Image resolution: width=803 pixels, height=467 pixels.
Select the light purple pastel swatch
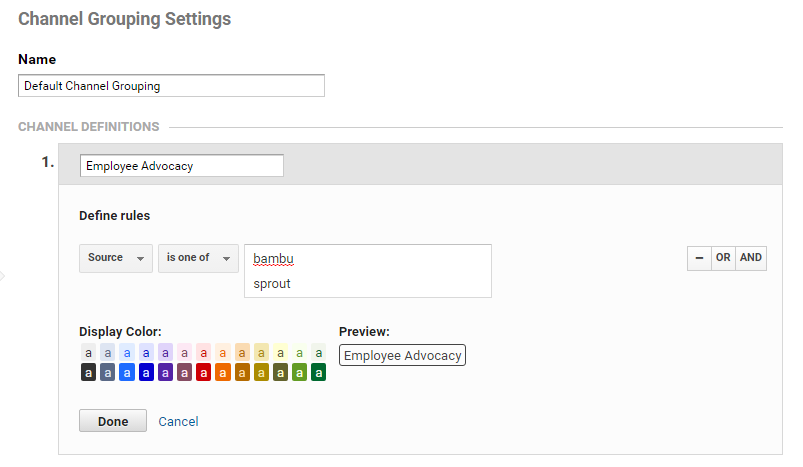click(165, 352)
